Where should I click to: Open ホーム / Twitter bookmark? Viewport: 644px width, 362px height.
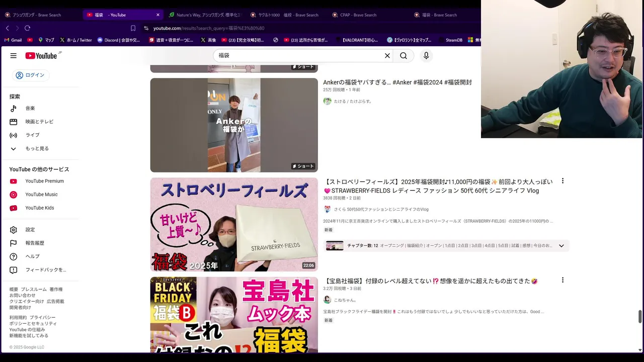[x=76, y=40]
